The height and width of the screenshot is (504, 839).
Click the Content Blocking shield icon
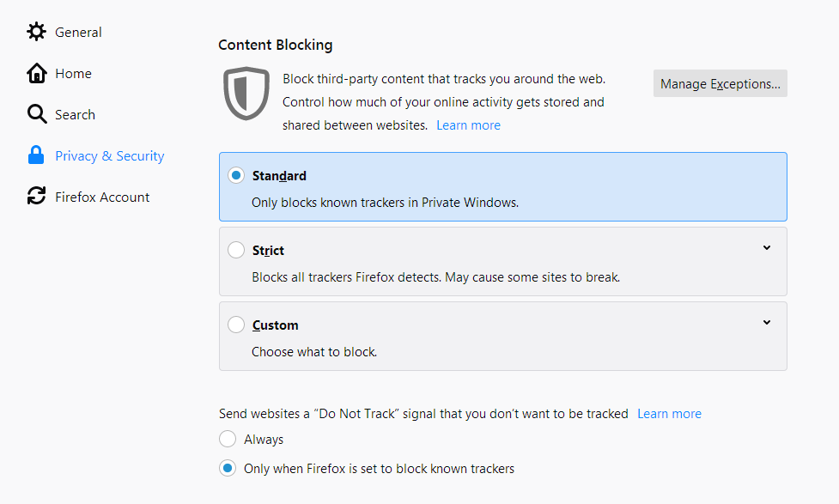[x=246, y=94]
